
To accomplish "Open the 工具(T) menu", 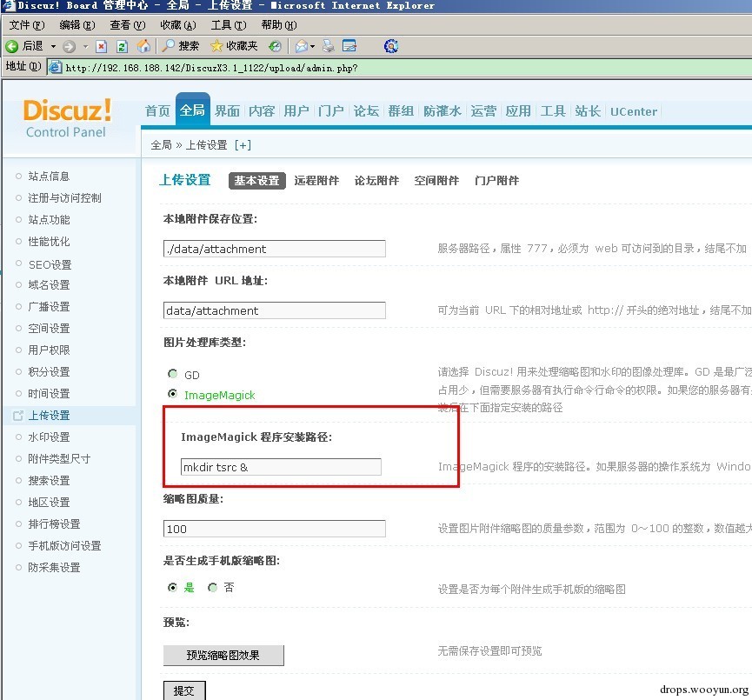I will [x=229, y=25].
